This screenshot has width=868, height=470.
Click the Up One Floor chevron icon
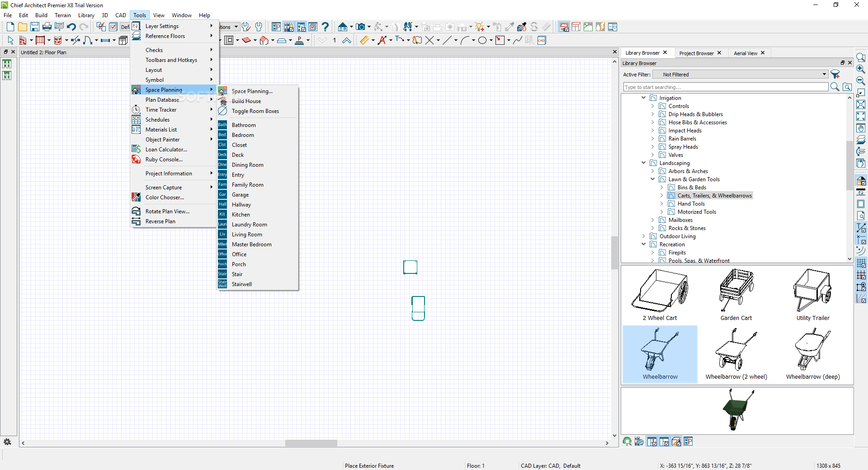click(347, 41)
